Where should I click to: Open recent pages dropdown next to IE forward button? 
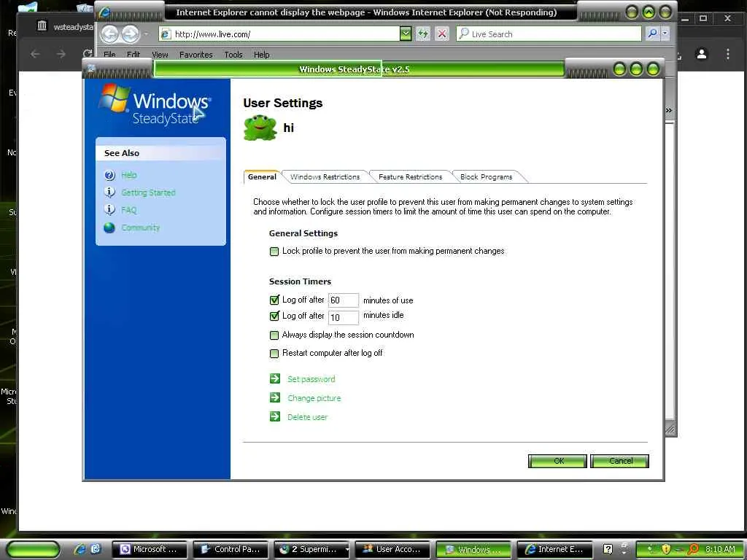pyautogui.click(x=146, y=34)
